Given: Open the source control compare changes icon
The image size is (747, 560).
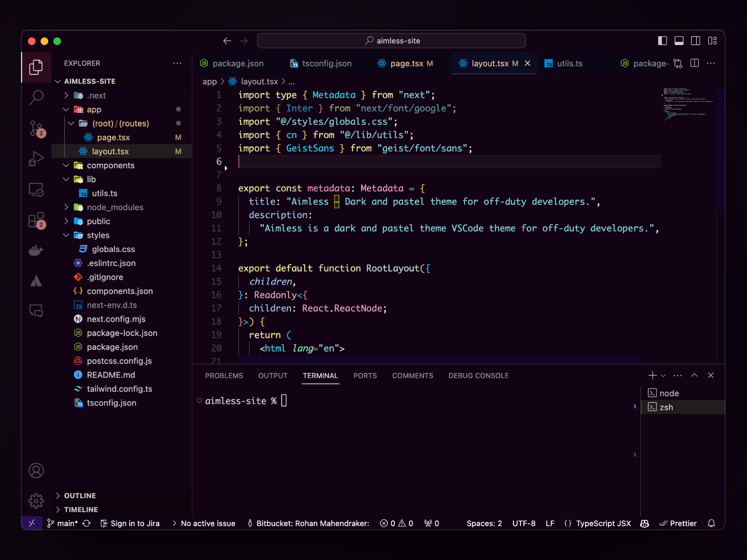Looking at the screenshot, I should click(678, 63).
